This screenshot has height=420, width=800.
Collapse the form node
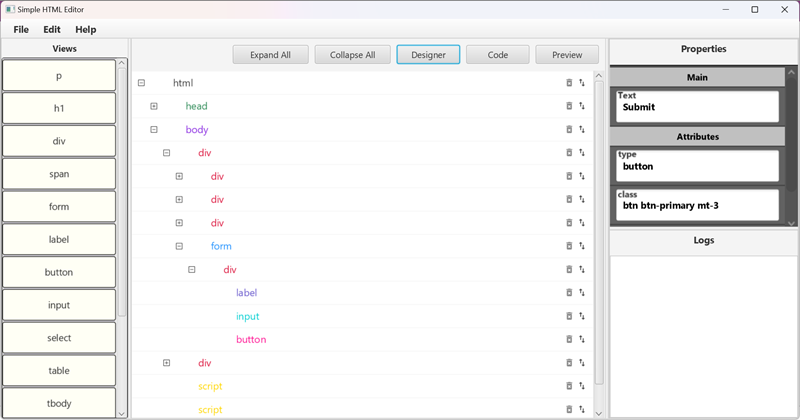179,246
